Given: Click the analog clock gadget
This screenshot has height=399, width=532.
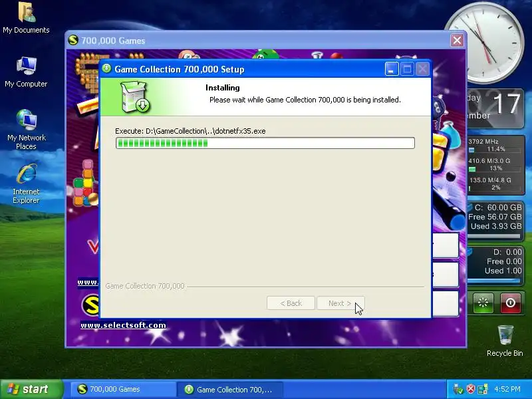Looking at the screenshot, I should [485, 43].
